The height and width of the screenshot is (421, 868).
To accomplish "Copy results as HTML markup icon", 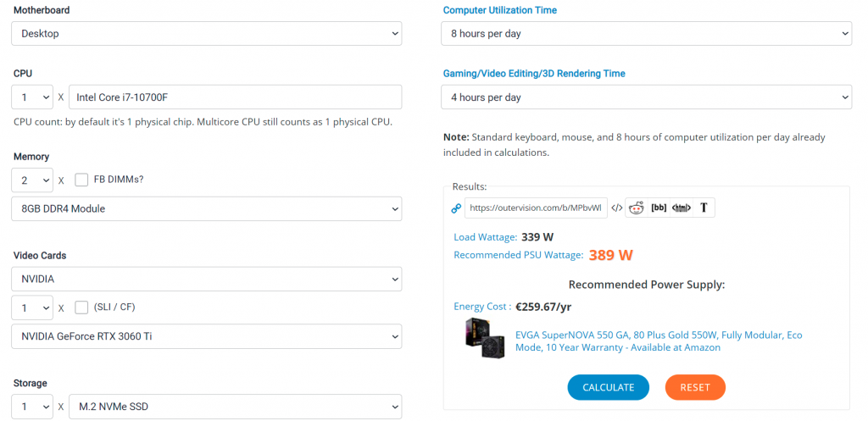I will tap(682, 208).
